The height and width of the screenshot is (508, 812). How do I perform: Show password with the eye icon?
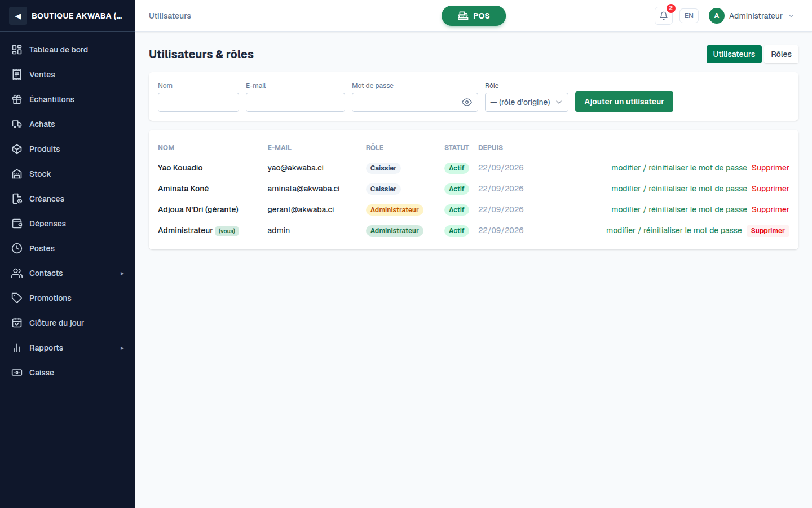pos(467,102)
